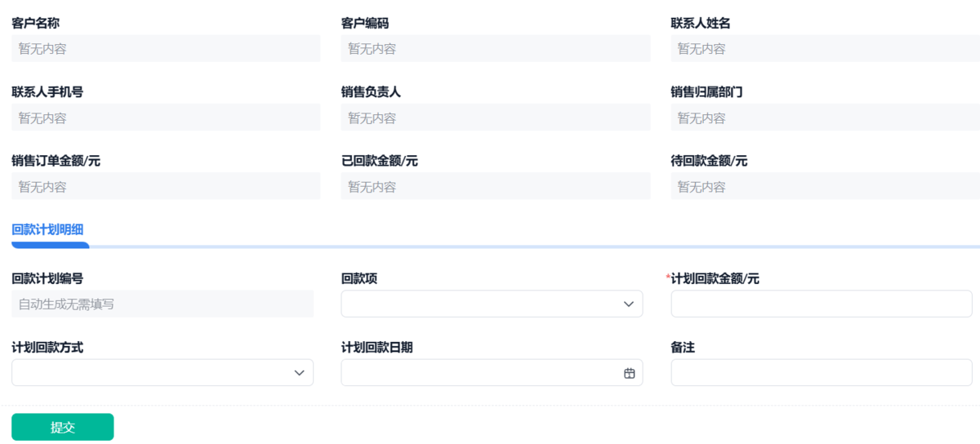The image size is (980, 444).
Task: Click the 已回款金额/元 field
Action: point(496,187)
